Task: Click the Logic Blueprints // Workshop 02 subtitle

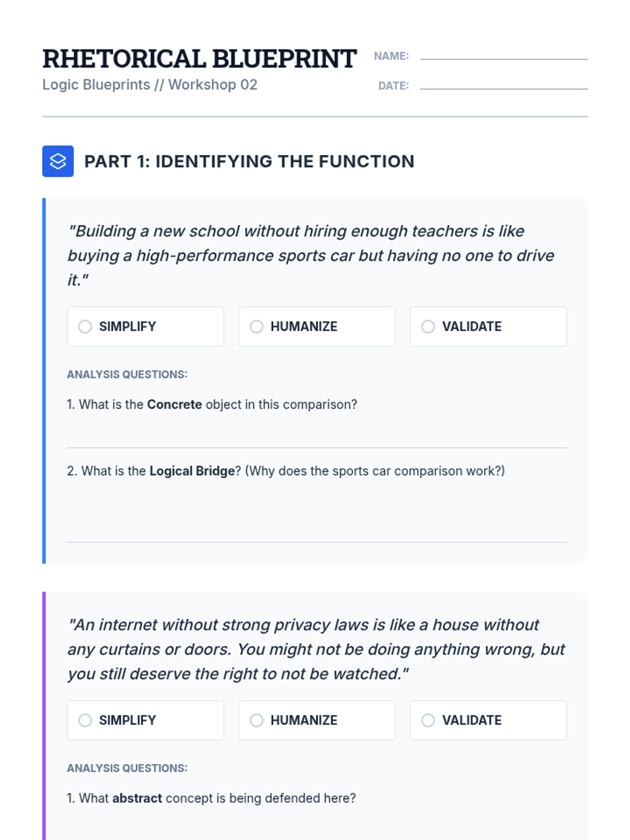Action: click(150, 85)
